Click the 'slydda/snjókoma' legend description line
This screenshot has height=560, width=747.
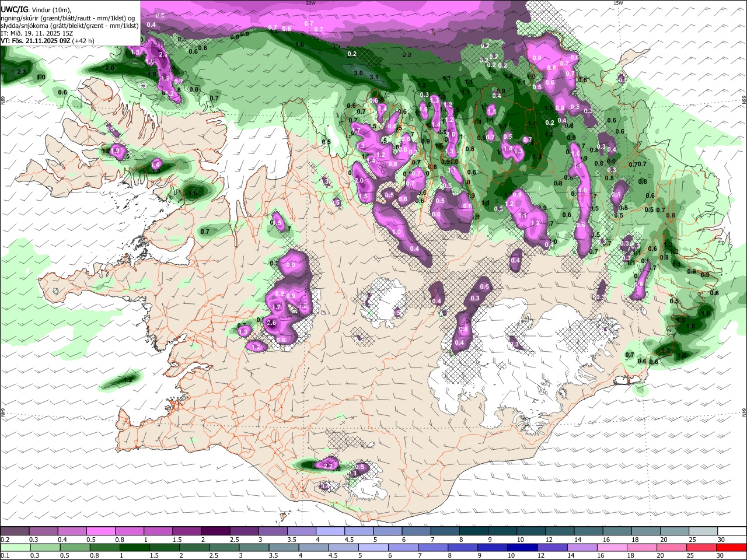(x=69, y=26)
